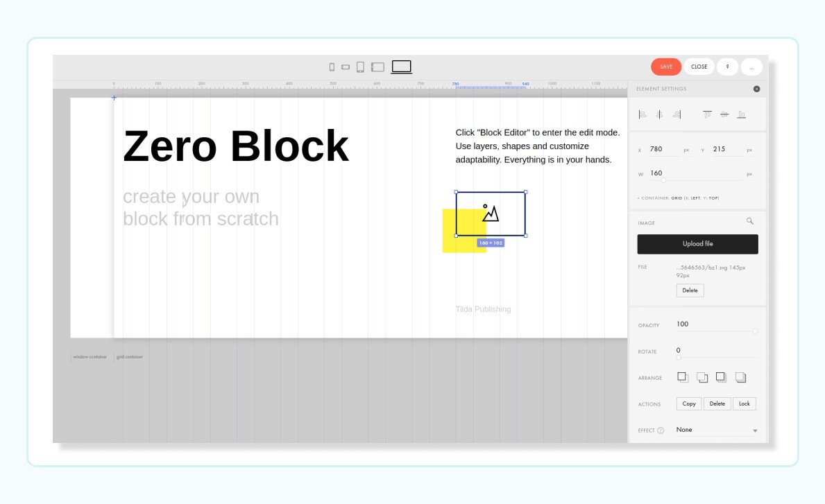
Task: Delete the uploaded image file
Action: click(x=690, y=290)
